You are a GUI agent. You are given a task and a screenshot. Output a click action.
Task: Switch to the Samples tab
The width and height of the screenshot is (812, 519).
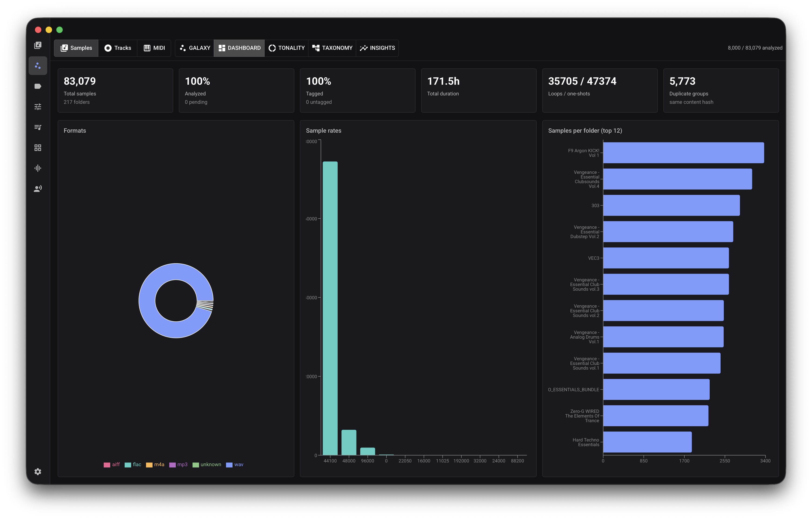pyautogui.click(x=76, y=48)
